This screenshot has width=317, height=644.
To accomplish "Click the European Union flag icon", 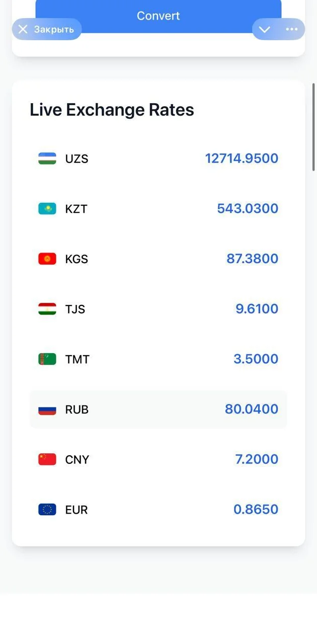I will click(47, 510).
